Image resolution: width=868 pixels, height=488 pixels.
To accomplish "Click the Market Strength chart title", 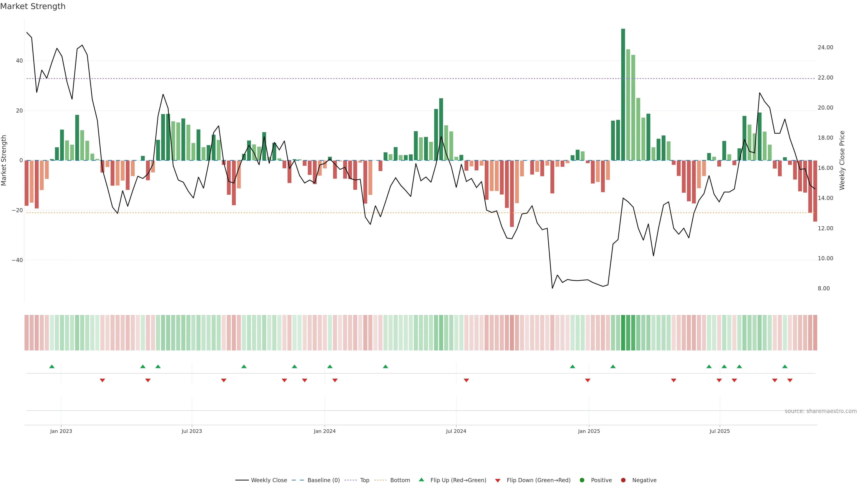I will click(33, 6).
